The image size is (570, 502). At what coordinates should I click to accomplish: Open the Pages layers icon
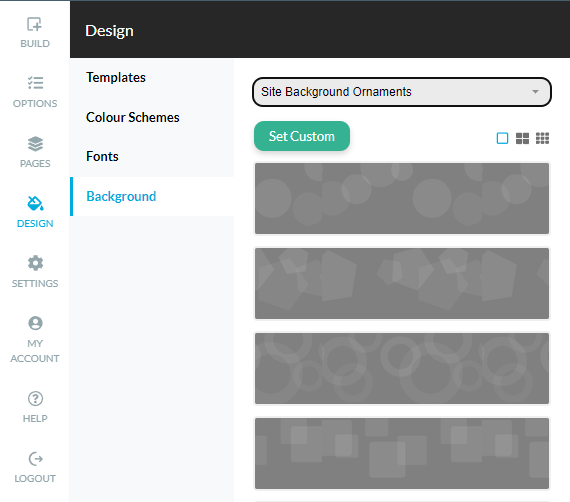(x=35, y=144)
